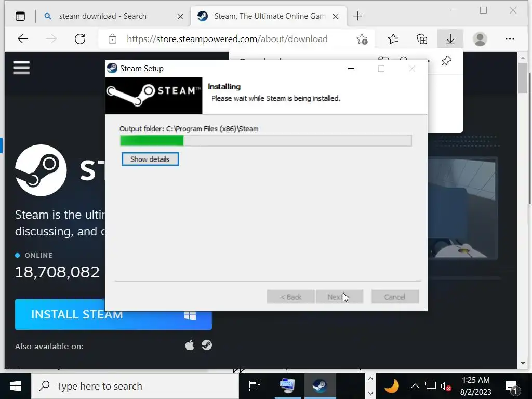Add this page to favorites
Image resolution: width=532 pixels, height=399 pixels.
point(362,39)
